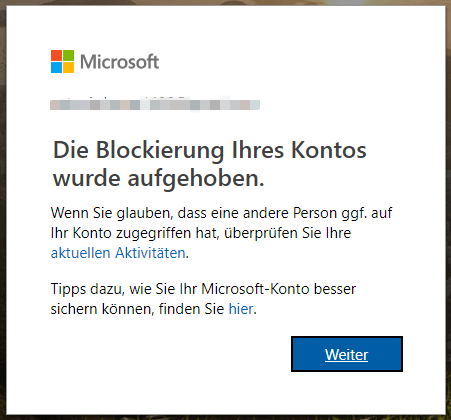
Task: Click the word Blockierung in the heading
Action: tap(160, 151)
